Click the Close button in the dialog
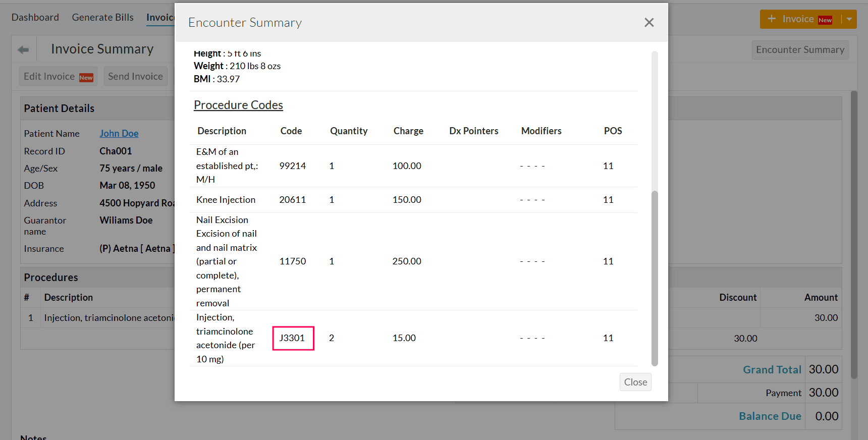Screen dimensions: 868x440 [635, 382]
